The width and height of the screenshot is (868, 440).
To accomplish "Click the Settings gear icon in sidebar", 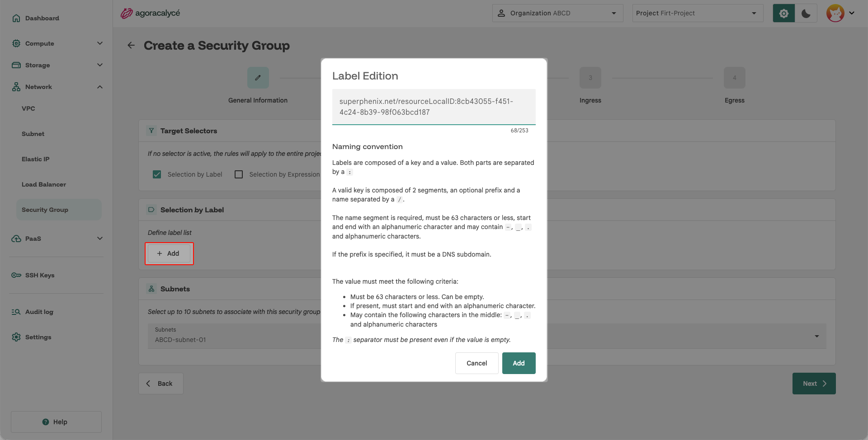I will pyautogui.click(x=16, y=337).
